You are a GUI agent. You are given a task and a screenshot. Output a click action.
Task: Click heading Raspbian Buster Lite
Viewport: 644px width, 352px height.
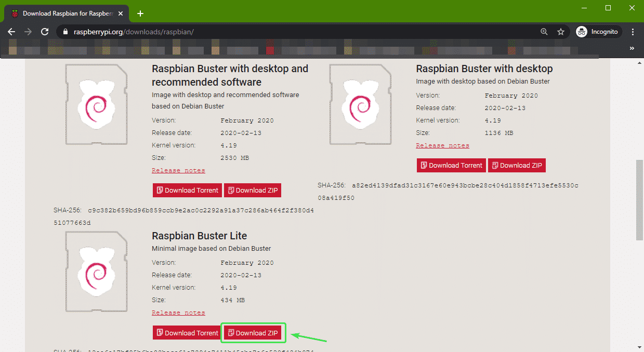click(200, 236)
